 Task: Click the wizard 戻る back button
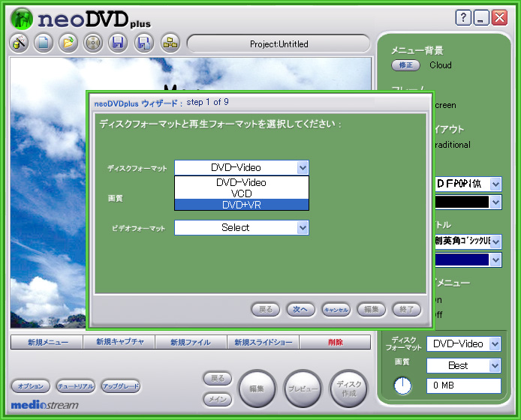coord(265,310)
